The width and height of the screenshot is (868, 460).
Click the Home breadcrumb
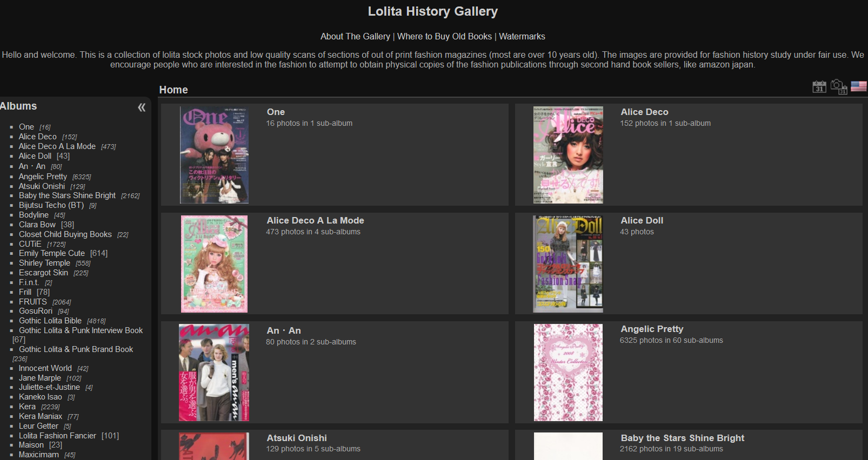coord(173,90)
